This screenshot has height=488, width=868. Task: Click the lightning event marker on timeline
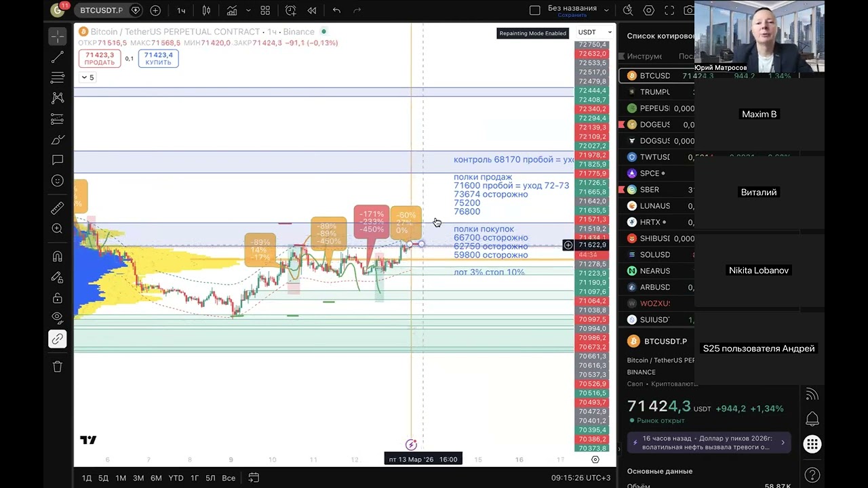coord(411,445)
